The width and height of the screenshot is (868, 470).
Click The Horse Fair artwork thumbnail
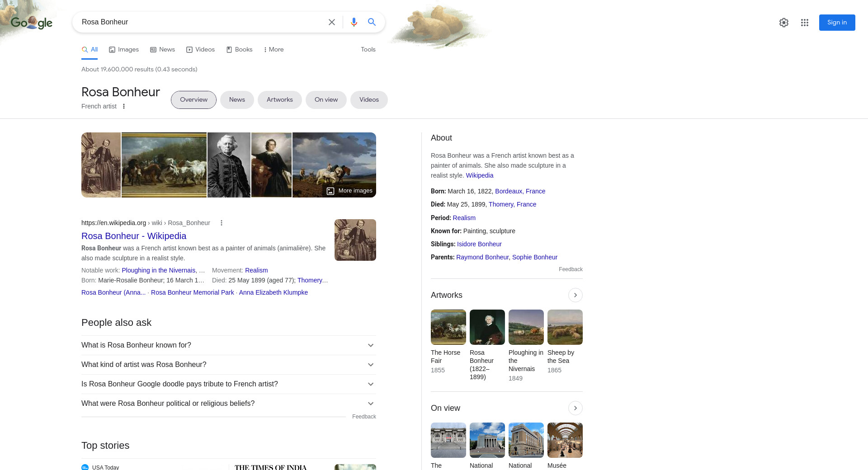coord(448,327)
